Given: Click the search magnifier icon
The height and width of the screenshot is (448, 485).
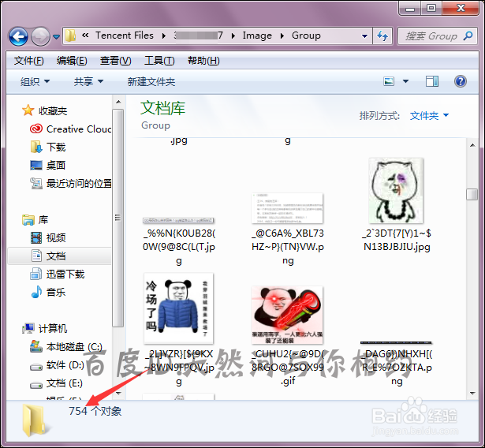Looking at the screenshot, I should click(468, 36).
